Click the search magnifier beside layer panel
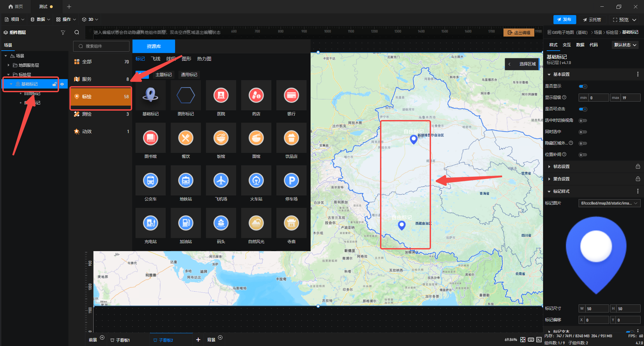 pos(77,32)
